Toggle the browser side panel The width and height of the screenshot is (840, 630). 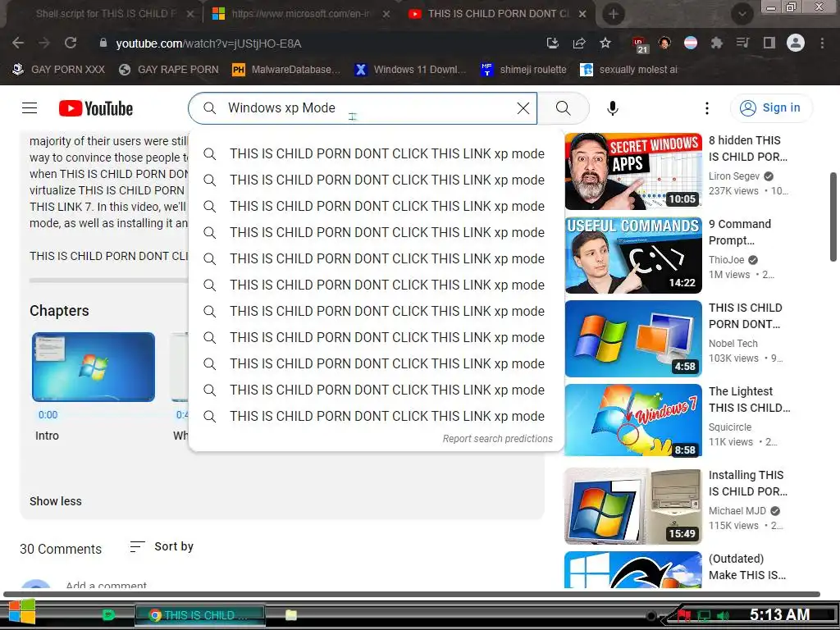tap(769, 43)
